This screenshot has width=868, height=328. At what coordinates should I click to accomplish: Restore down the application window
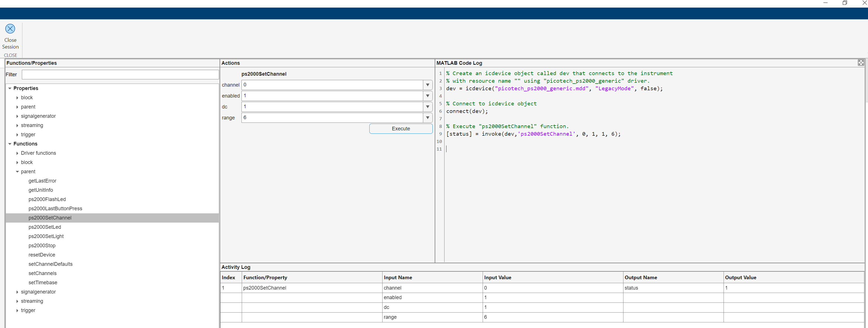coord(845,3)
